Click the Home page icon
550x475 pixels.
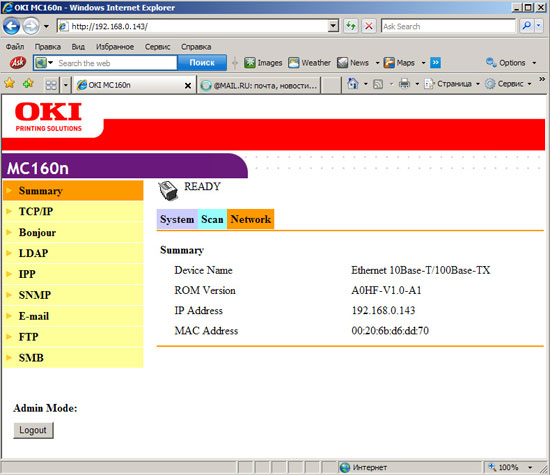(x=353, y=84)
